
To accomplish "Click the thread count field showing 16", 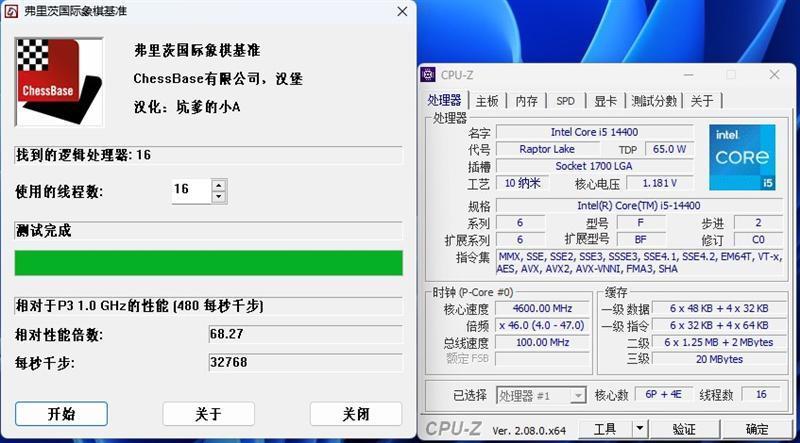I will pyautogui.click(x=191, y=191).
